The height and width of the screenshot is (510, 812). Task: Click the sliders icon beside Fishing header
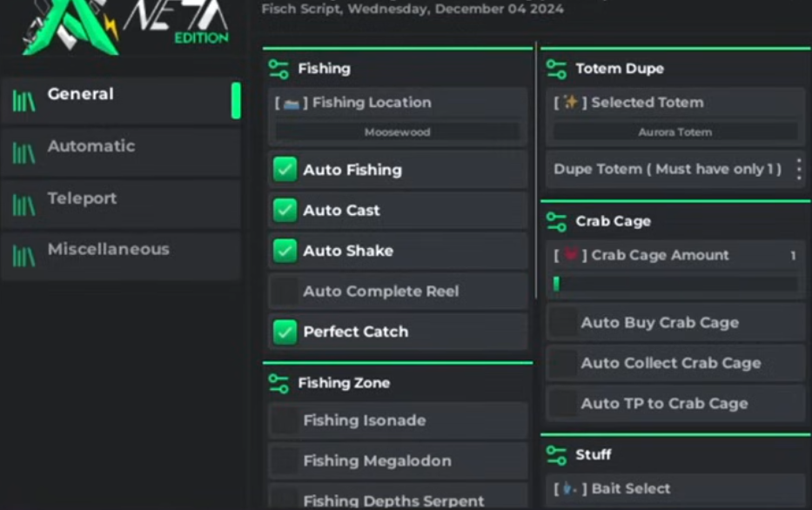pyautogui.click(x=278, y=69)
